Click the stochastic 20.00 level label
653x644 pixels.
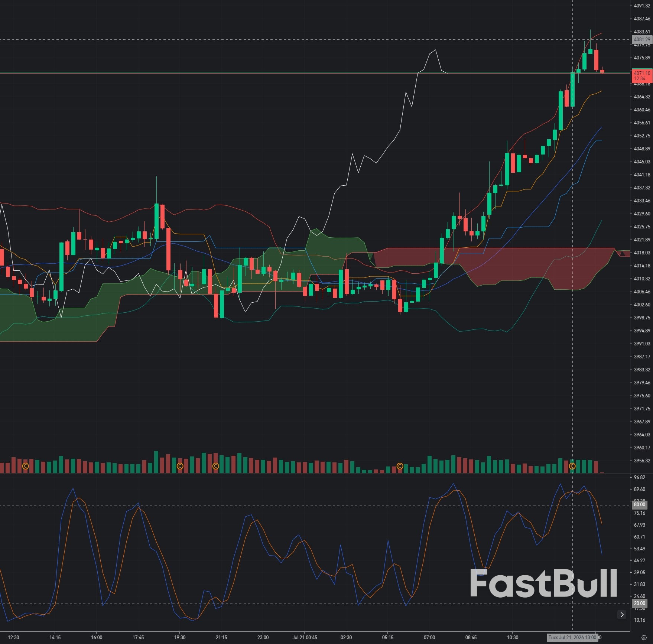(x=640, y=604)
